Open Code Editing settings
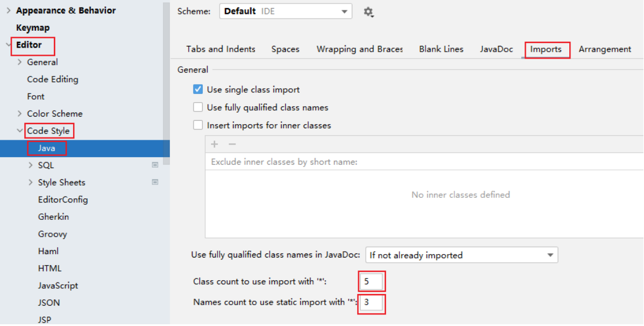 [53, 79]
